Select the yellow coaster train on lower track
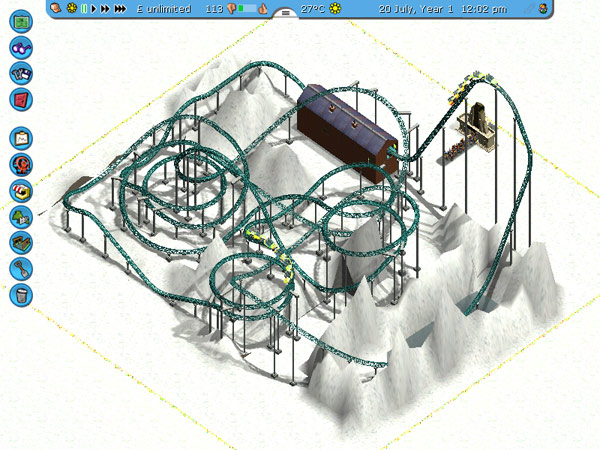 272,253
